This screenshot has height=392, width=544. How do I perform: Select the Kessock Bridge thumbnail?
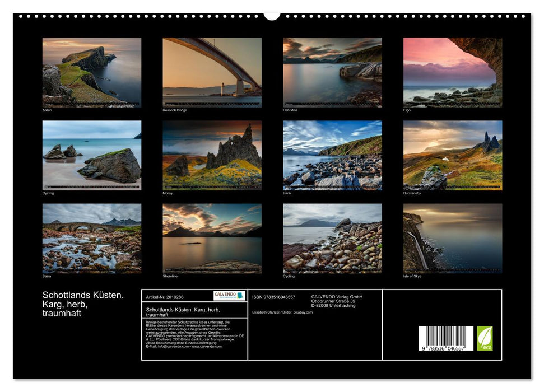tap(212, 72)
